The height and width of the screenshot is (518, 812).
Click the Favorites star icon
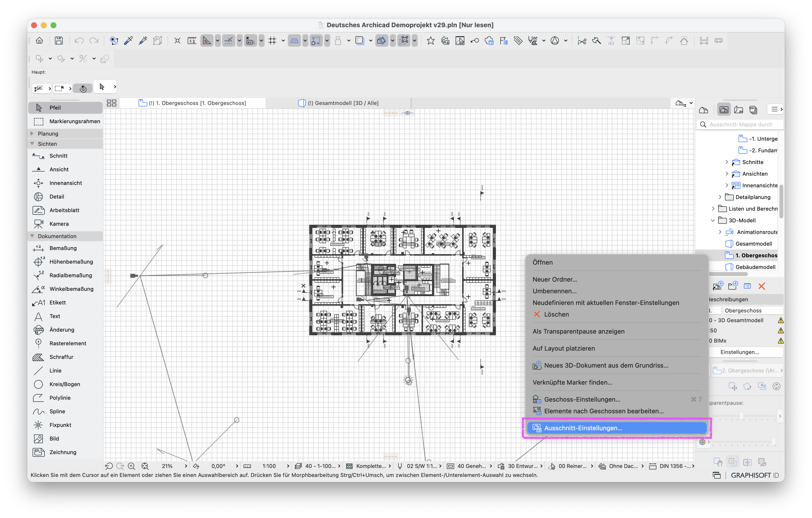(431, 41)
